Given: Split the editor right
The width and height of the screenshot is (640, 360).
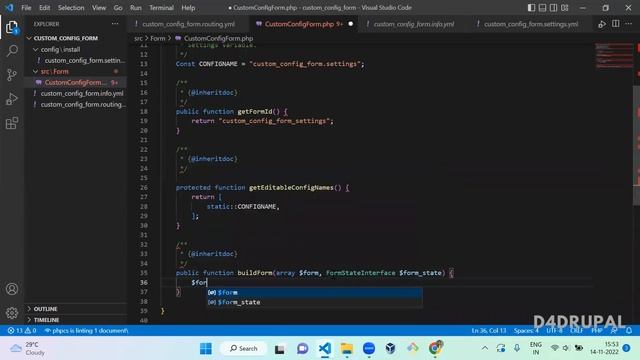Looking at the screenshot, I should 616,24.
